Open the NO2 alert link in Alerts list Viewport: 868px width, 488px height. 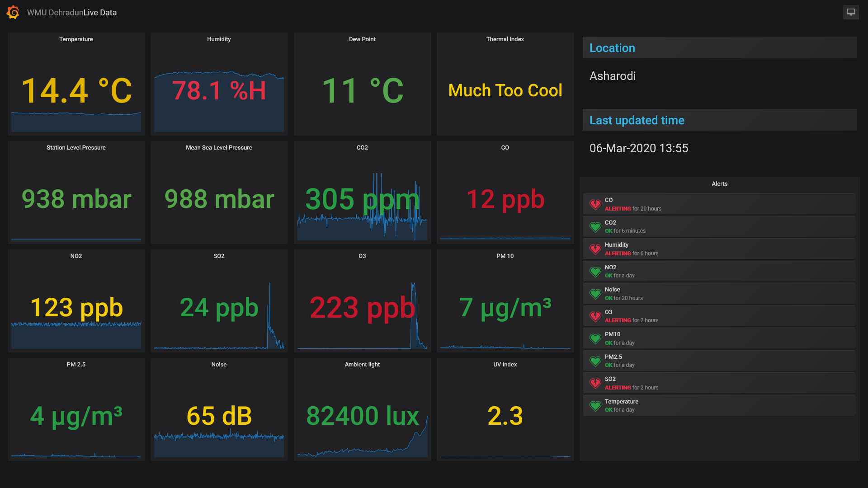pyautogui.click(x=610, y=267)
